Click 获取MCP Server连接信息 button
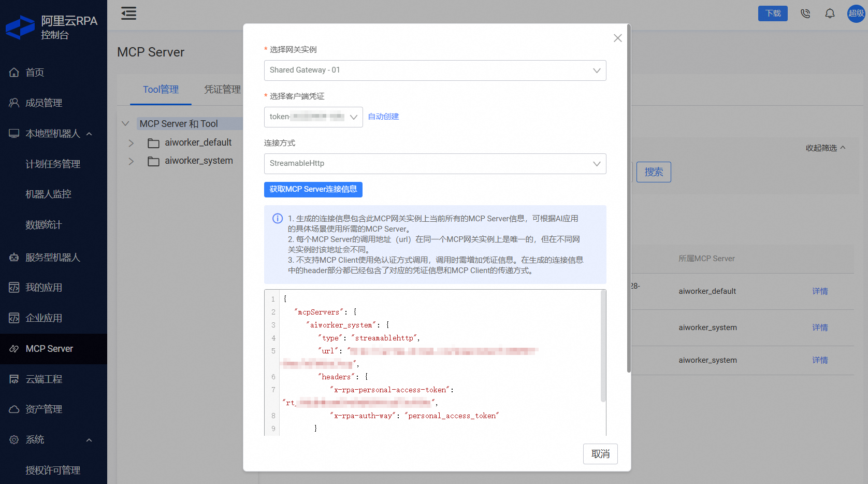Viewport: 868px width, 484px height. [313, 190]
